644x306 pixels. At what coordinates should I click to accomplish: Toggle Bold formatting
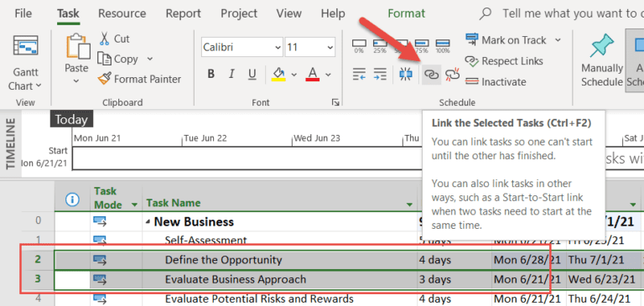point(211,75)
